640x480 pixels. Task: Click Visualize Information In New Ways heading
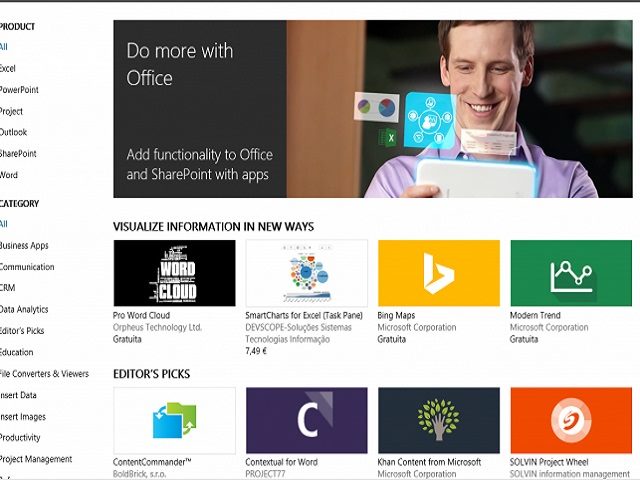point(213,227)
